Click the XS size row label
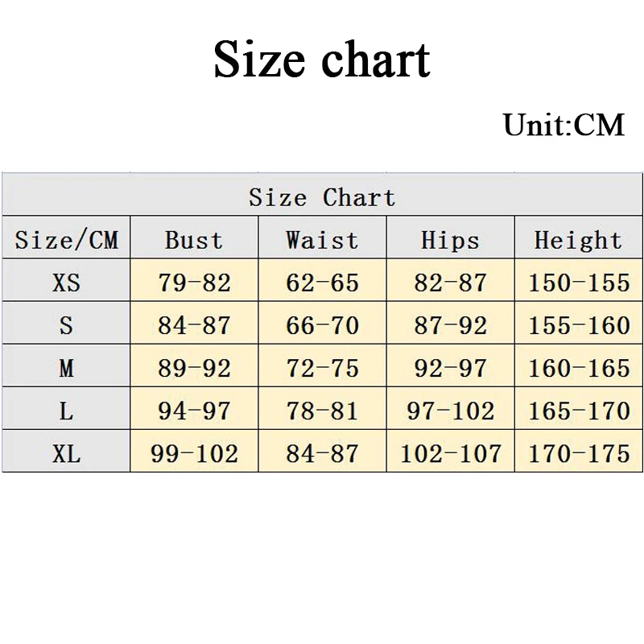Image resolution: width=644 pixels, height=644 pixels. [x=66, y=283]
